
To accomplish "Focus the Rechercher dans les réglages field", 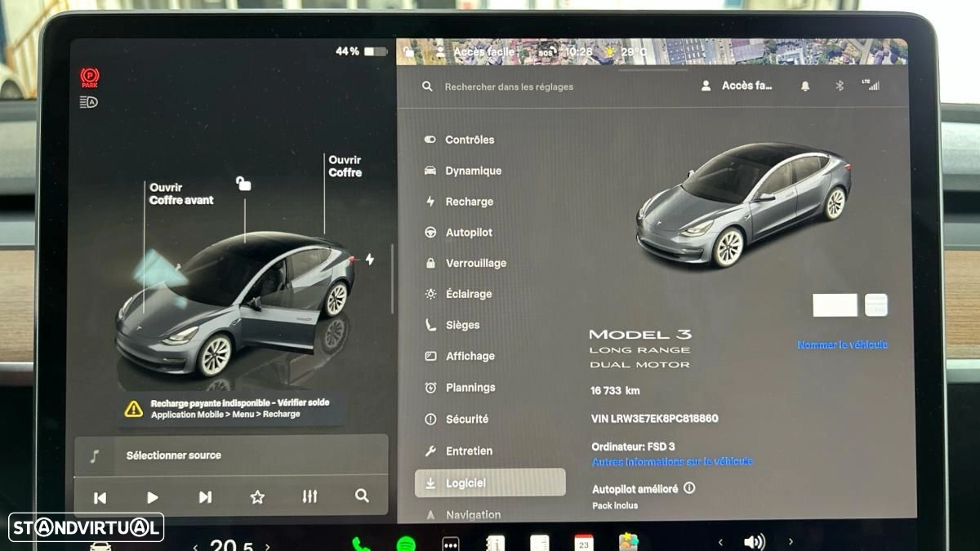I will click(x=509, y=87).
